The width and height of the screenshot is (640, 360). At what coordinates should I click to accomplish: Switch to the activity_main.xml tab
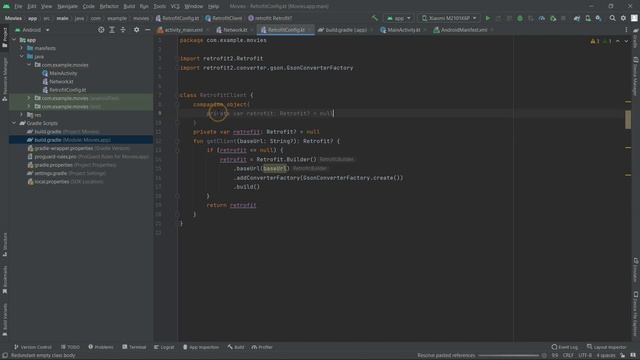(182, 30)
